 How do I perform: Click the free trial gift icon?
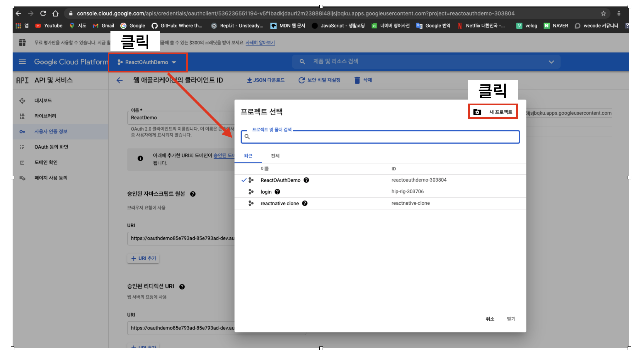coord(22,43)
